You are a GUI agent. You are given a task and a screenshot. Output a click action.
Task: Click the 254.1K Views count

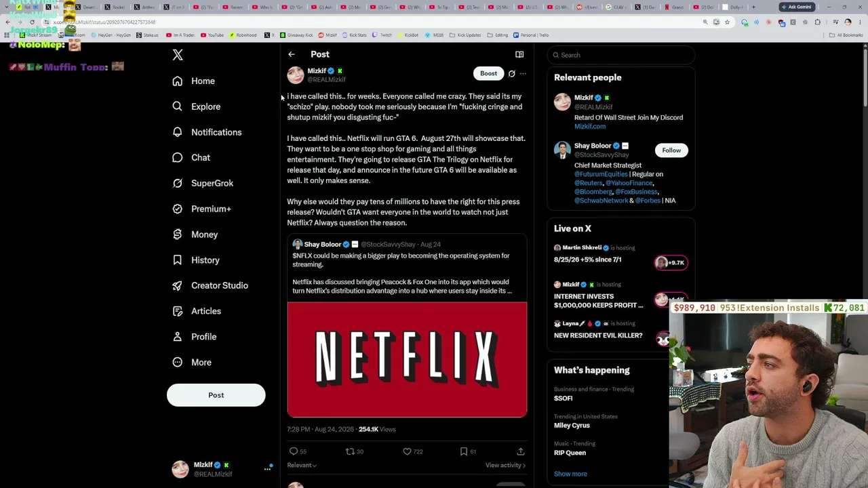pyautogui.click(x=377, y=429)
